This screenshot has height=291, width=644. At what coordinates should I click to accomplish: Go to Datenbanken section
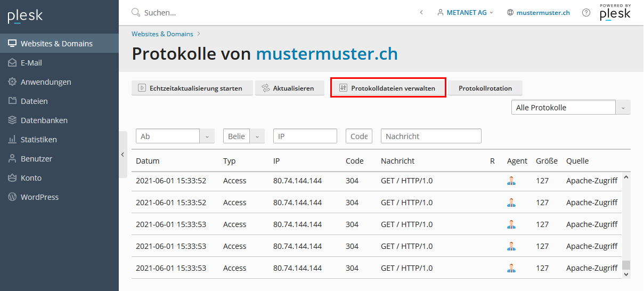tap(44, 120)
